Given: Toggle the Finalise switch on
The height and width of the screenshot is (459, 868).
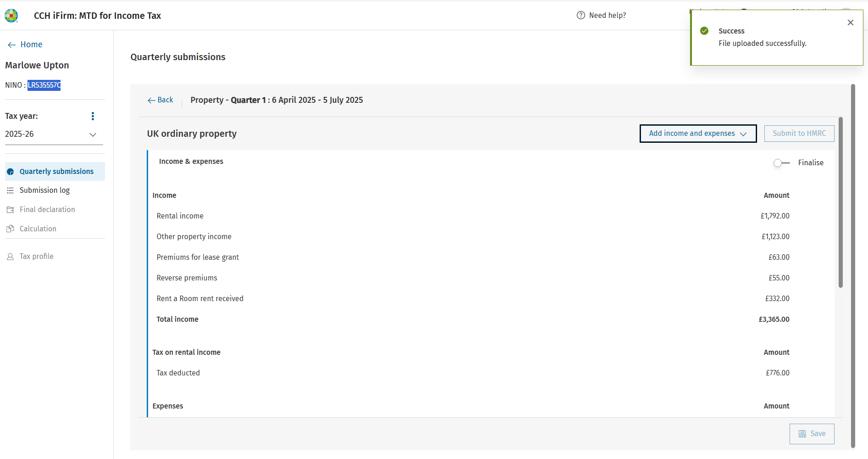Looking at the screenshot, I should tap(781, 163).
